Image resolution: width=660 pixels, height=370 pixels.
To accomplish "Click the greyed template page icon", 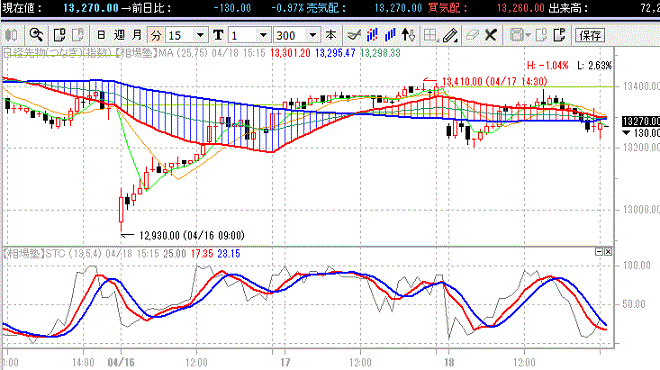I will (x=542, y=35).
